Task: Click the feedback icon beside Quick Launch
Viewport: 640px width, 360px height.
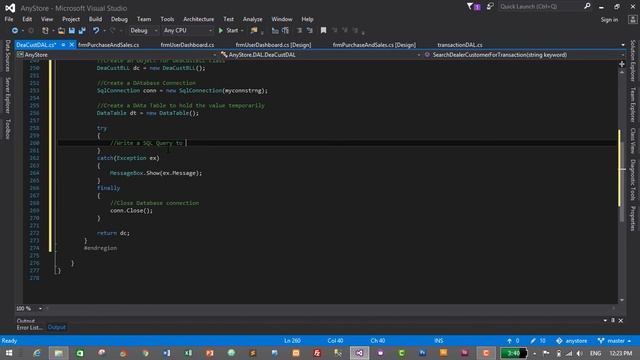Action: pos(490,6)
